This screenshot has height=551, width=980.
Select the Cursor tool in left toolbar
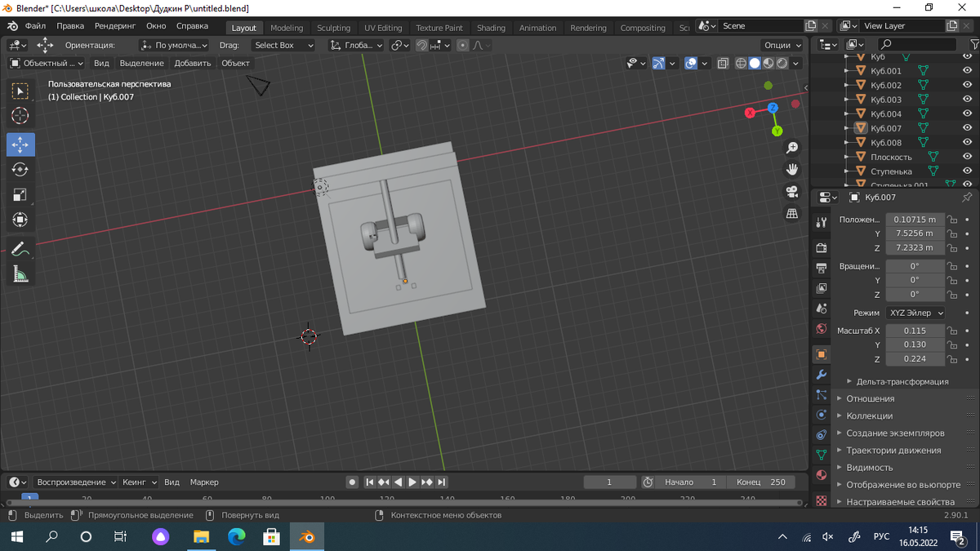20,116
